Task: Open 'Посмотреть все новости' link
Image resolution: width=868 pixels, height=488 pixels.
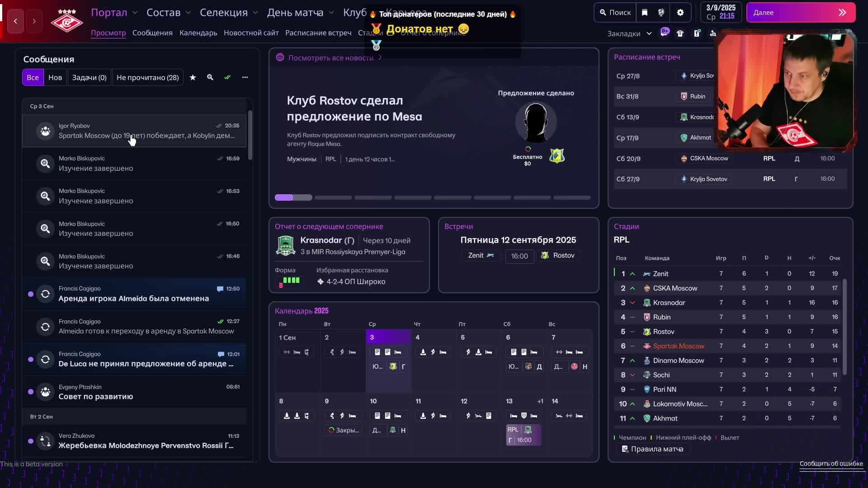Action: tap(330, 58)
